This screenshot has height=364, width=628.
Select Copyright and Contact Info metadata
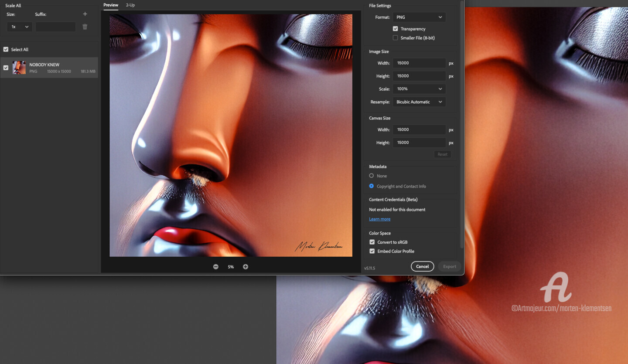(372, 186)
